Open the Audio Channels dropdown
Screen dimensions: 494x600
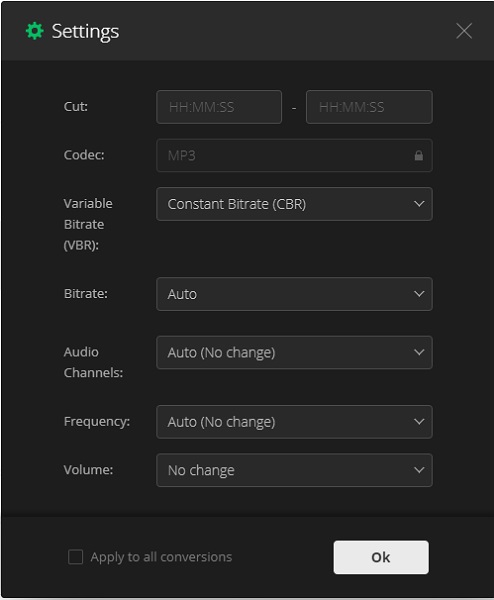294,352
